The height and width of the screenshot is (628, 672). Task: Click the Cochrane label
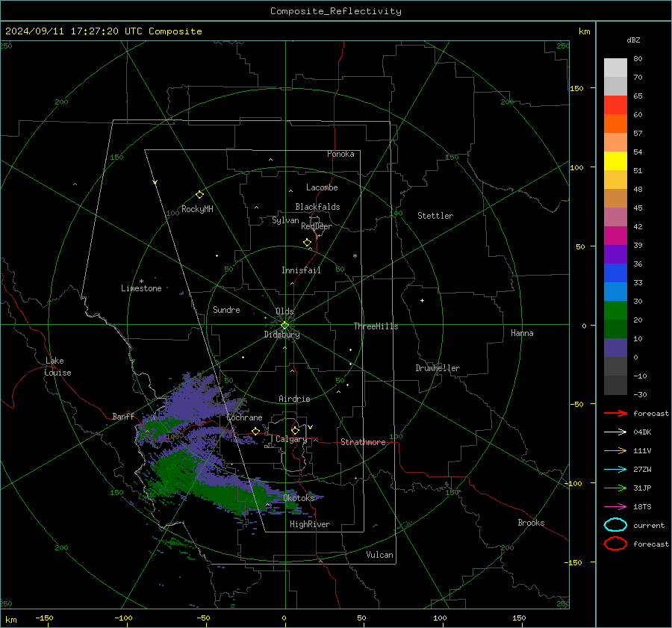point(244,417)
